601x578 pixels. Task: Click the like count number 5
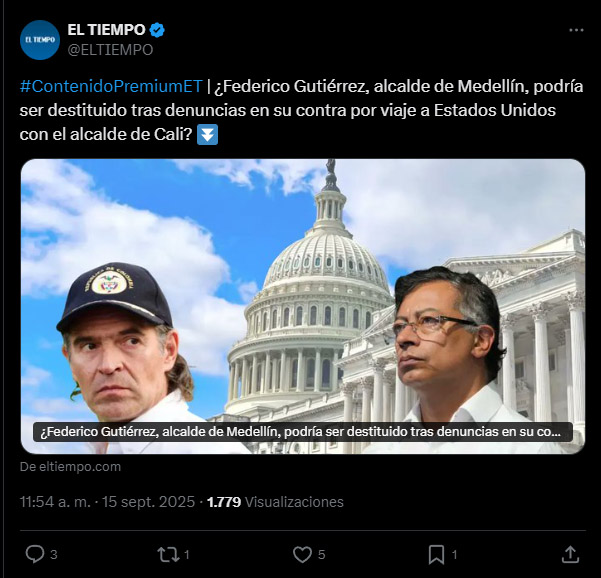pos(322,555)
